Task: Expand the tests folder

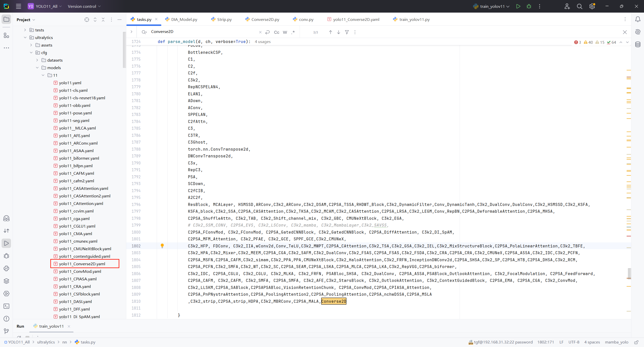Action: (x=25, y=30)
